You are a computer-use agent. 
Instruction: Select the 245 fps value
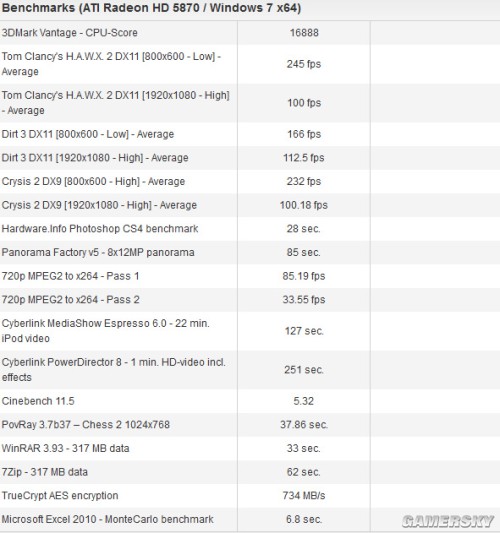[304, 64]
